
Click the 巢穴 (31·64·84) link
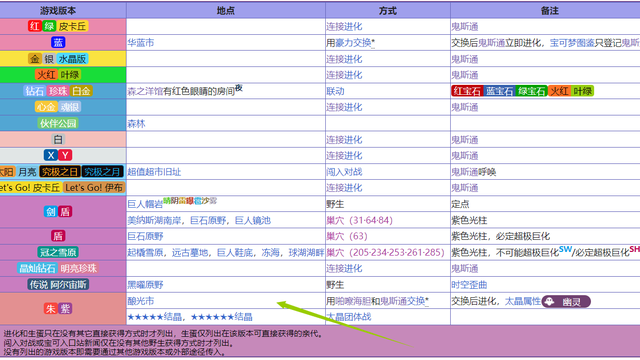tap(359, 221)
